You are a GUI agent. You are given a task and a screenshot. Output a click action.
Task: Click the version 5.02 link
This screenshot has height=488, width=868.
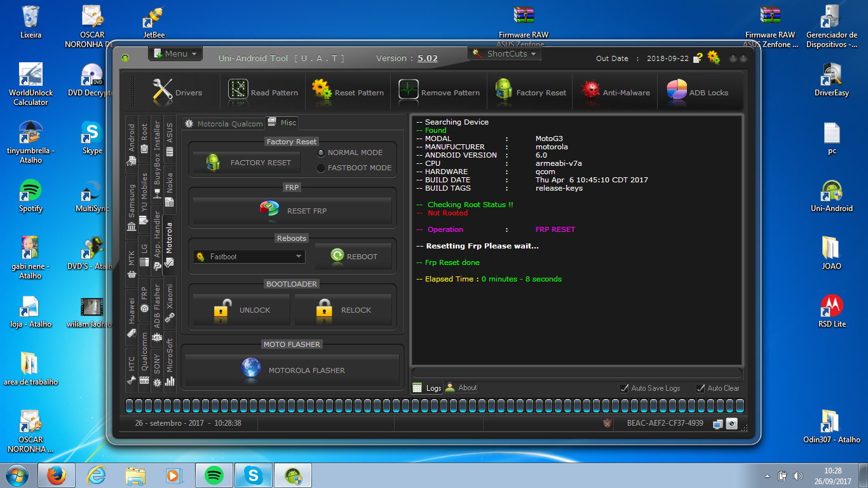[428, 58]
